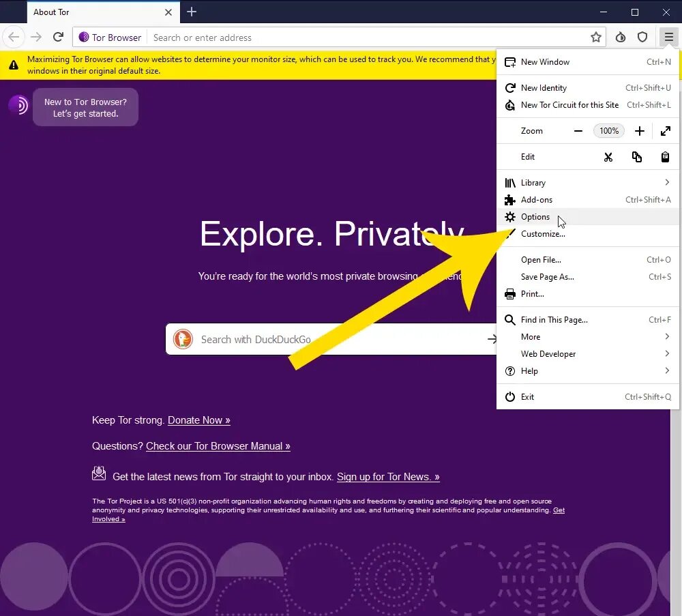Open Add-ons from the menu
The width and height of the screenshot is (682, 616).
point(588,200)
